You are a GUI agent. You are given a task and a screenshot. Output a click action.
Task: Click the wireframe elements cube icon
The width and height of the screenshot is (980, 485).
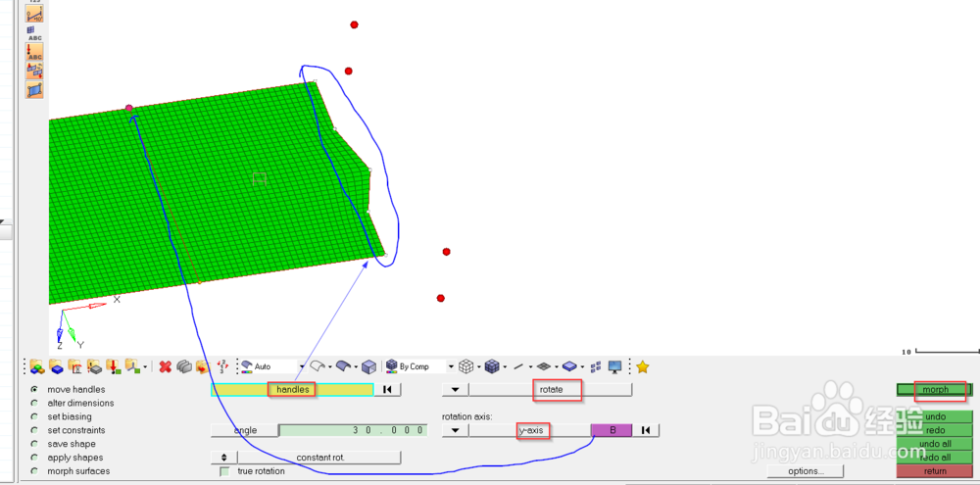pyautogui.click(x=465, y=366)
